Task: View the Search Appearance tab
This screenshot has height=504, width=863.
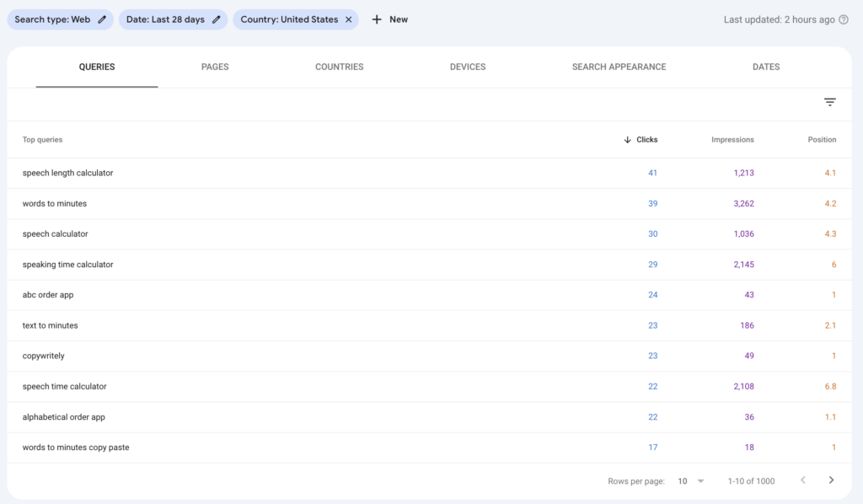Action: click(619, 67)
